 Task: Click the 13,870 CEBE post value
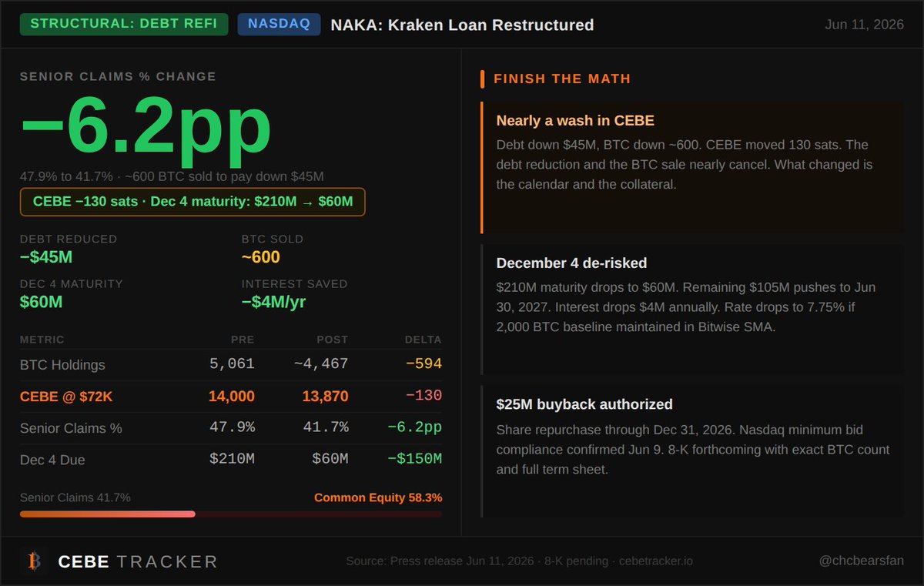[326, 397]
